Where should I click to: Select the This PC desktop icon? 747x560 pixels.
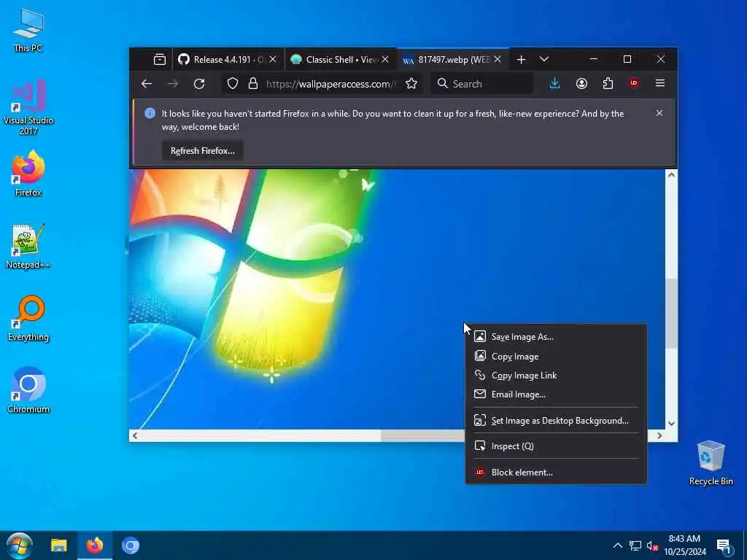[x=28, y=30]
